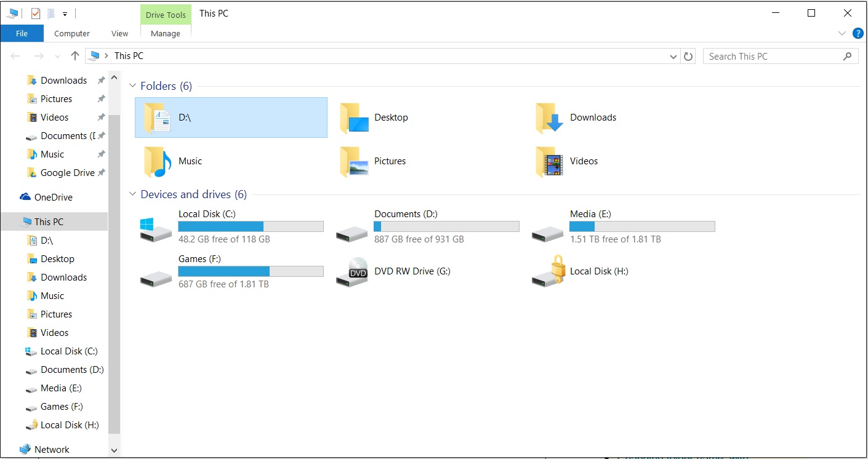The image size is (868, 459).
Task: Go back using the back arrow
Action: pos(15,55)
